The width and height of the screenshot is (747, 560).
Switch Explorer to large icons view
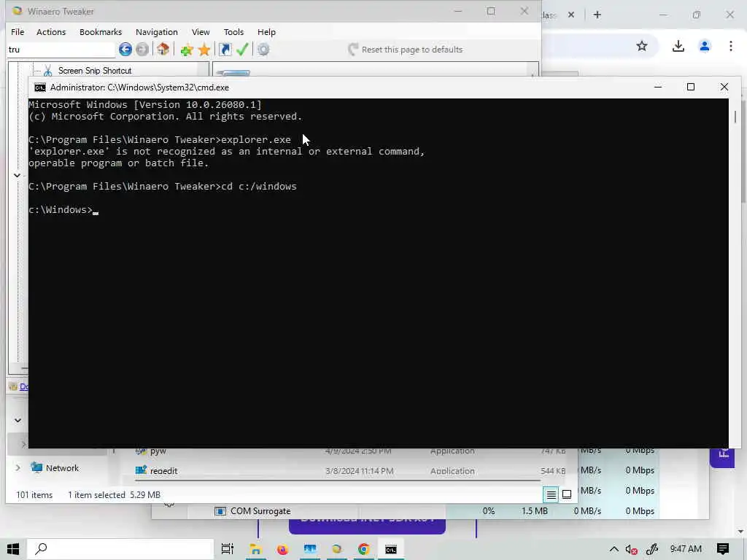tap(566, 495)
